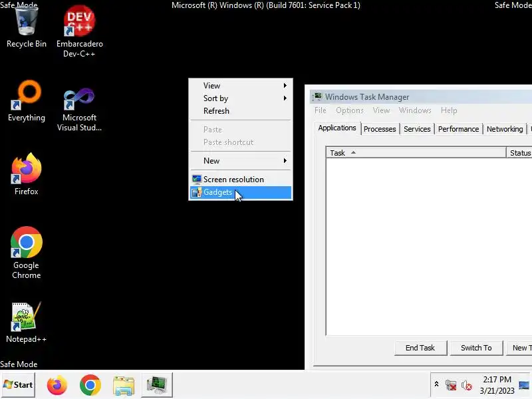Screen dimensions: 532x399
Task: Open the clock showing 2:17 PM
Action: pos(497,385)
